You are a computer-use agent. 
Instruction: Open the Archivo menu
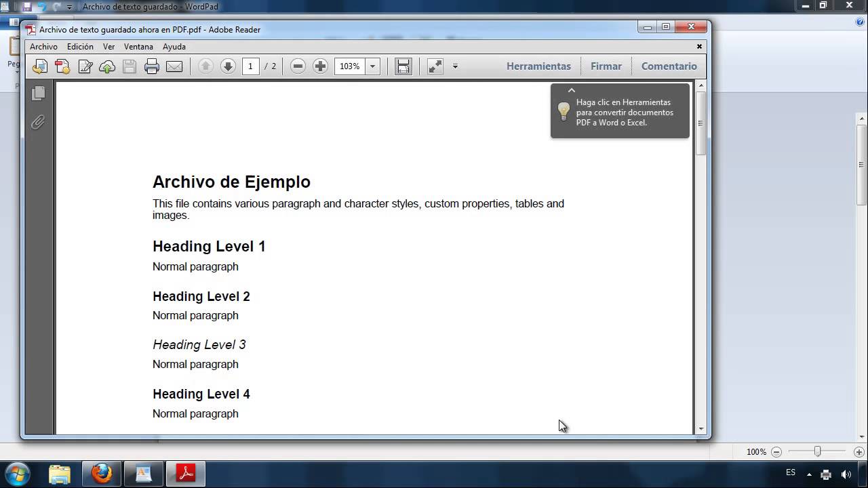pyautogui.click(x=43, y=47)
